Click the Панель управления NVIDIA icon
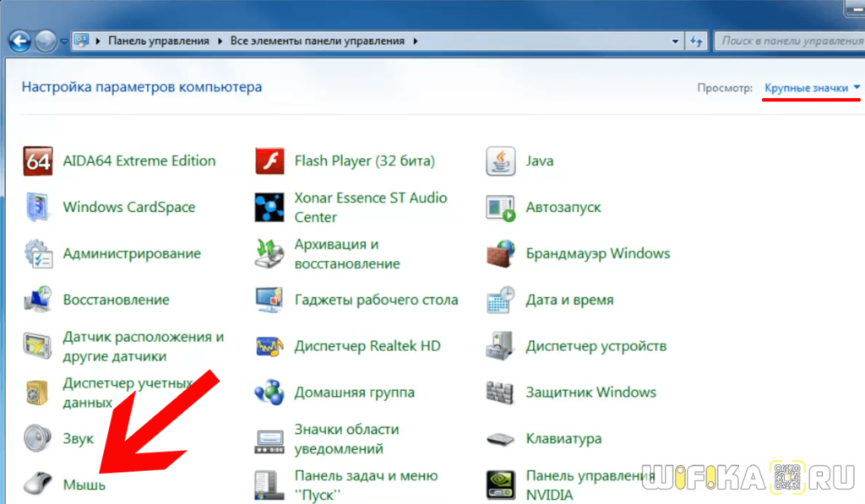The image size is (865, 504). coord(501,485)
